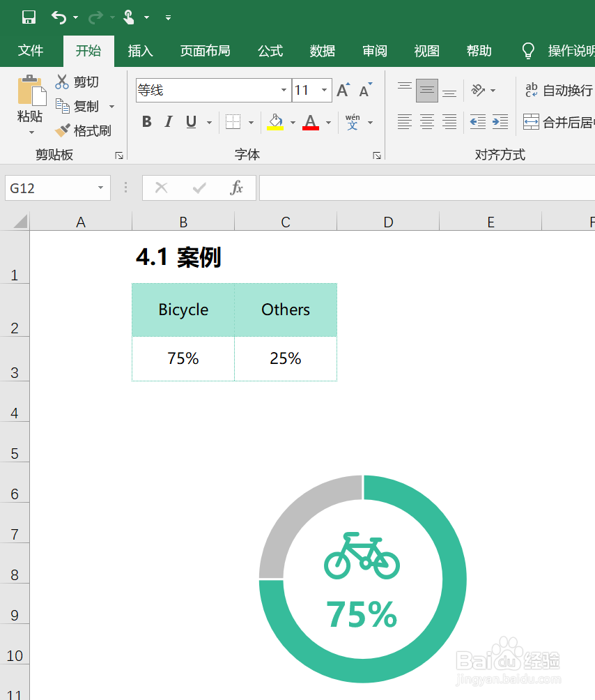Align text right

pyautogui.click(x=449, y=122)
